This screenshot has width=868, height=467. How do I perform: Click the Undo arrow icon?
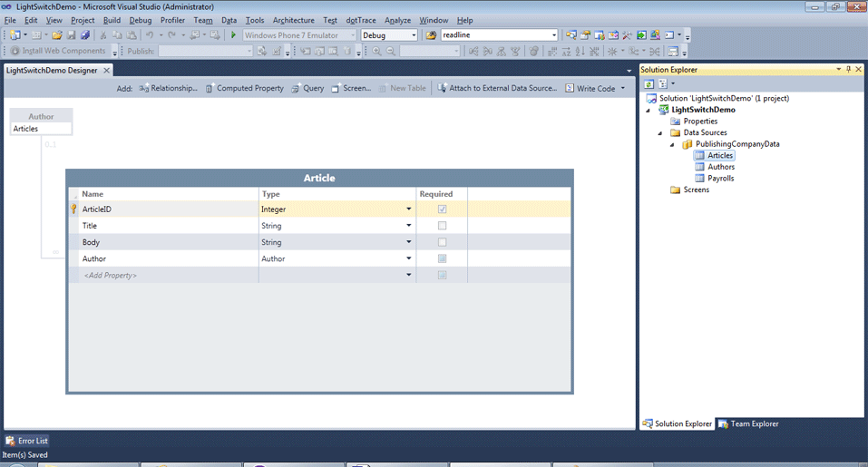pos(149,34)
